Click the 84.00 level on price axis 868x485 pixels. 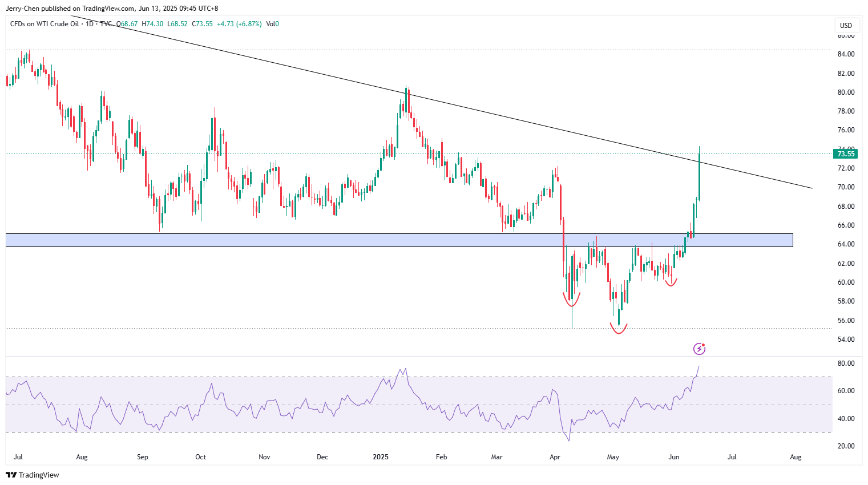(x=846, y=54)
